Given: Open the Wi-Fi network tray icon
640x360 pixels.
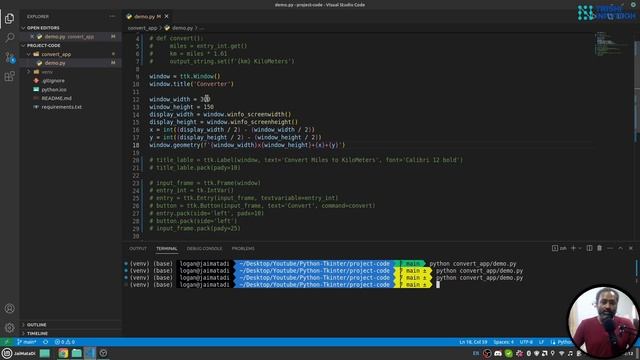Looking at the screenshot, I should click(x=562, y=353).
